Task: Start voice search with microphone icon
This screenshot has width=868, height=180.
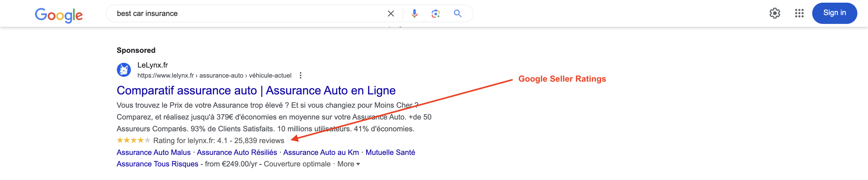Action: pos(415,14)
